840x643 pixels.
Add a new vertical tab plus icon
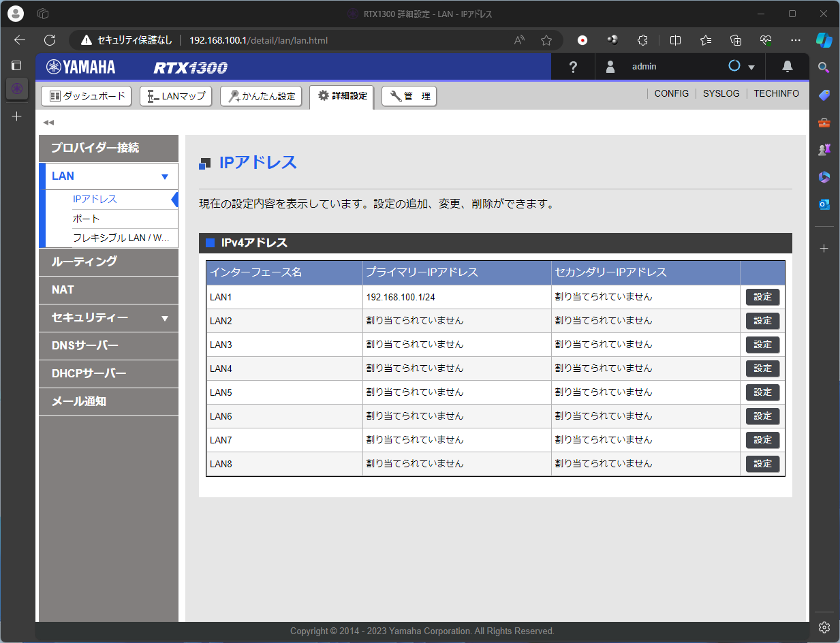[17, 116]
